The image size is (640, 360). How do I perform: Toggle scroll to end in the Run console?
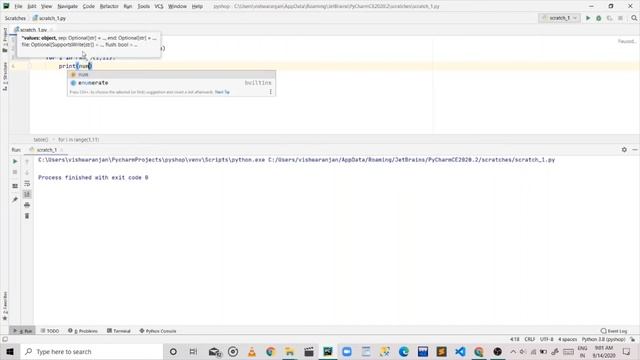tap(27, 194)
